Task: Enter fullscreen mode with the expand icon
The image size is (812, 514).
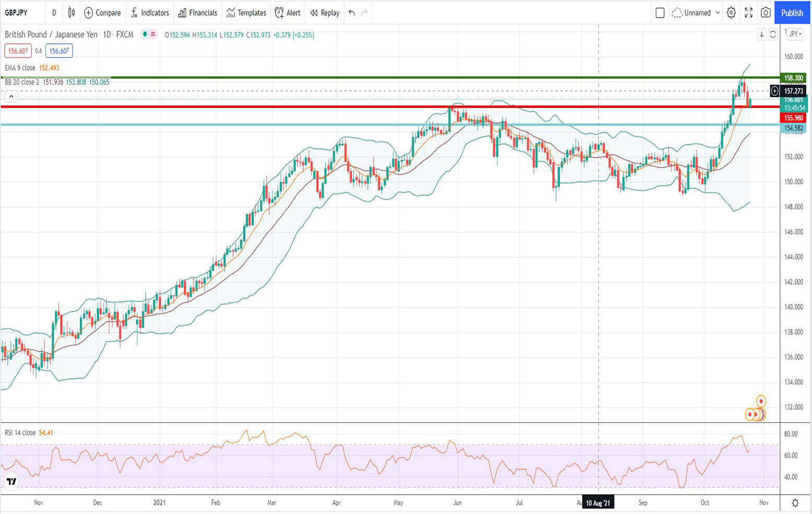Action: coord(748,13)
